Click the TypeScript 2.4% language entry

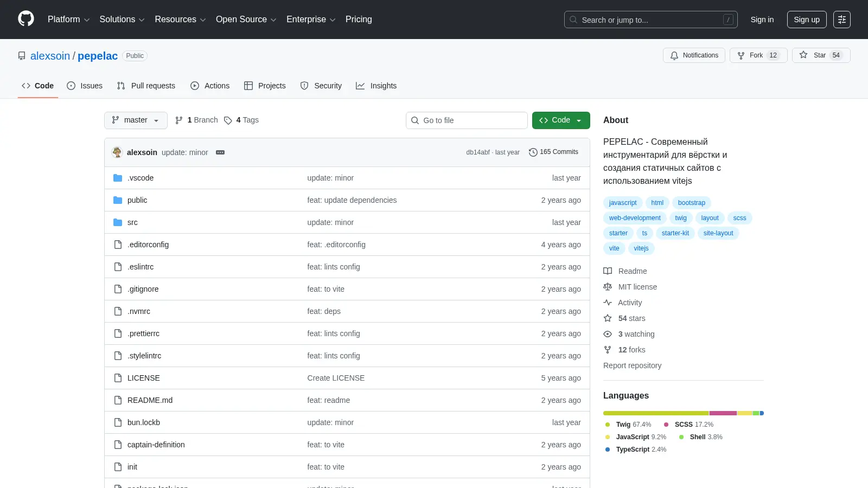(636, 450)
